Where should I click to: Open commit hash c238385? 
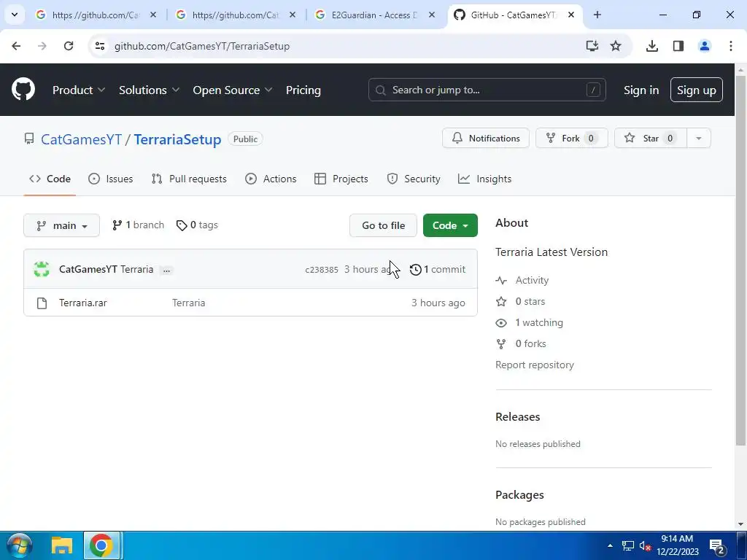pos(322,270)
